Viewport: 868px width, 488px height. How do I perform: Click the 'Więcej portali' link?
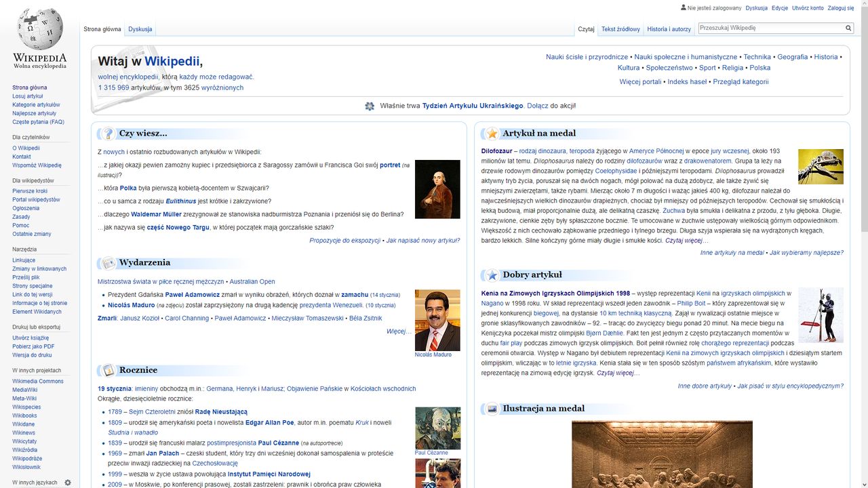pos(640,81)
